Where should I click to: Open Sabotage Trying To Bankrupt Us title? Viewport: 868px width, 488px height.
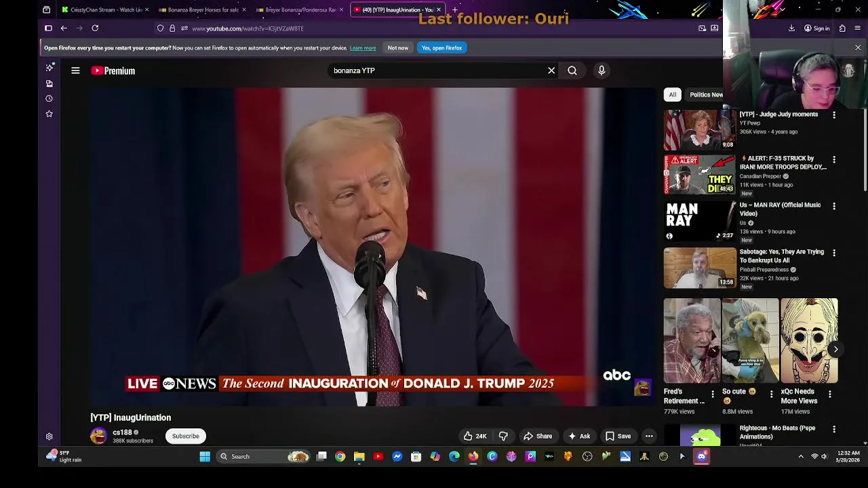pyautogui.click(x=781, y=256)
